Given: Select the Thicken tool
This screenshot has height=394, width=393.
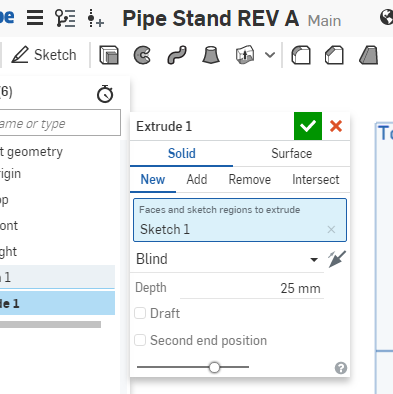Looking at the screenshot, I should (x=245, y=55).
